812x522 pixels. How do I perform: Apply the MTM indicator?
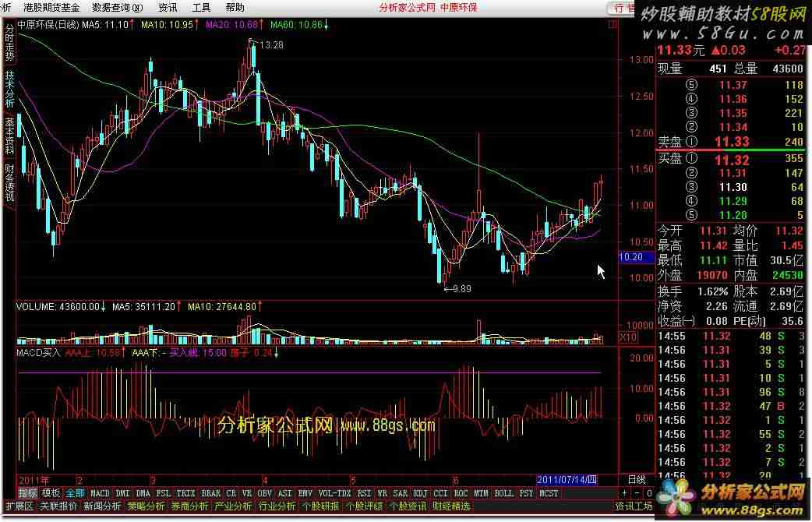481,493
